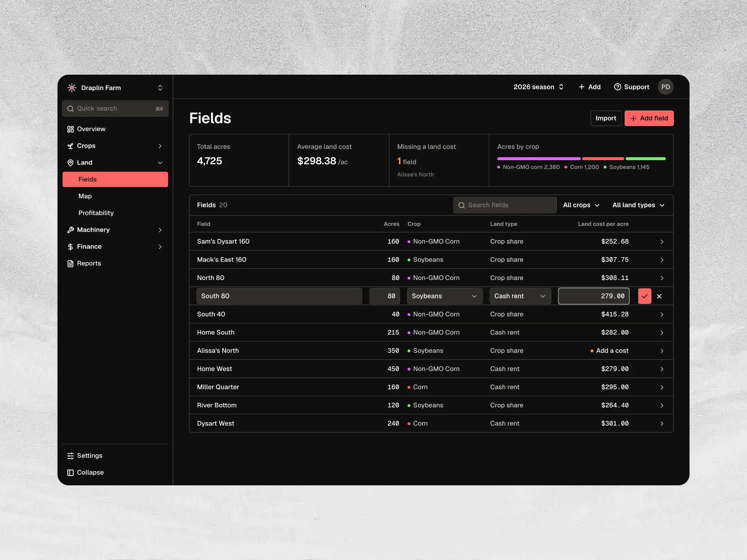Open the Home West row chevron
747x560 pixels.
click(x=662, y=369)
